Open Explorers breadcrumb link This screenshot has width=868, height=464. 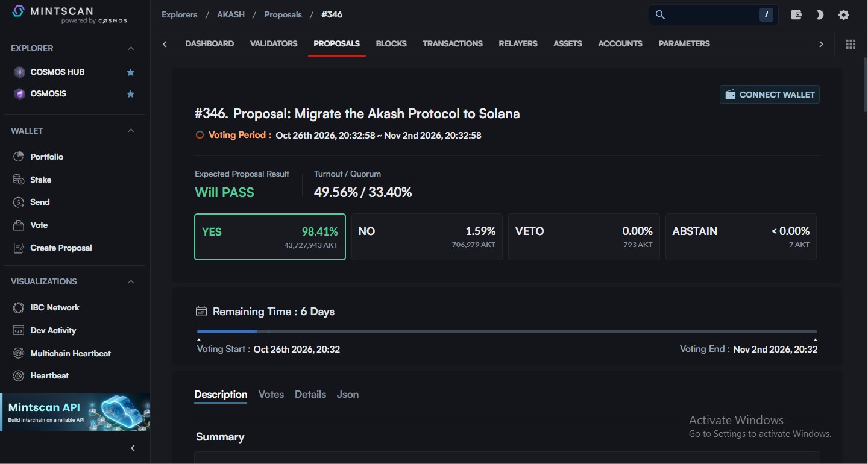coord(180,14)
